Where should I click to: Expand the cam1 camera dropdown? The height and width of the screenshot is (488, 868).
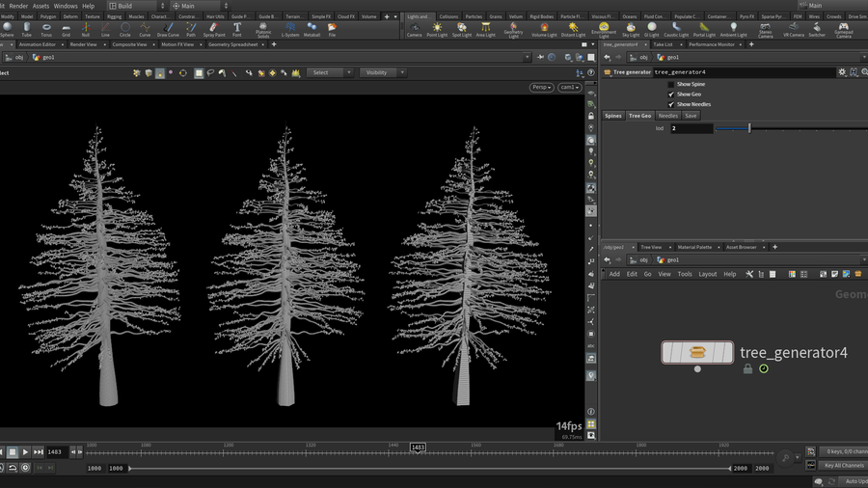569,87
